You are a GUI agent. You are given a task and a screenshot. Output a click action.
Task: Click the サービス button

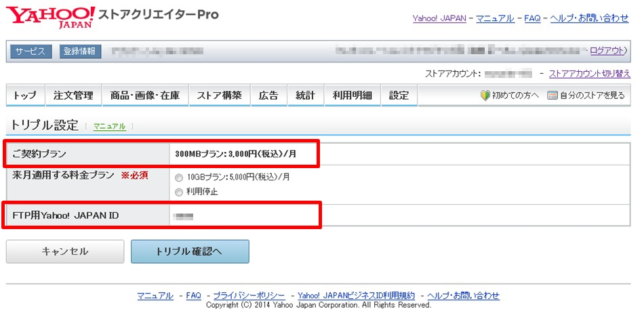tap(31, 52)
